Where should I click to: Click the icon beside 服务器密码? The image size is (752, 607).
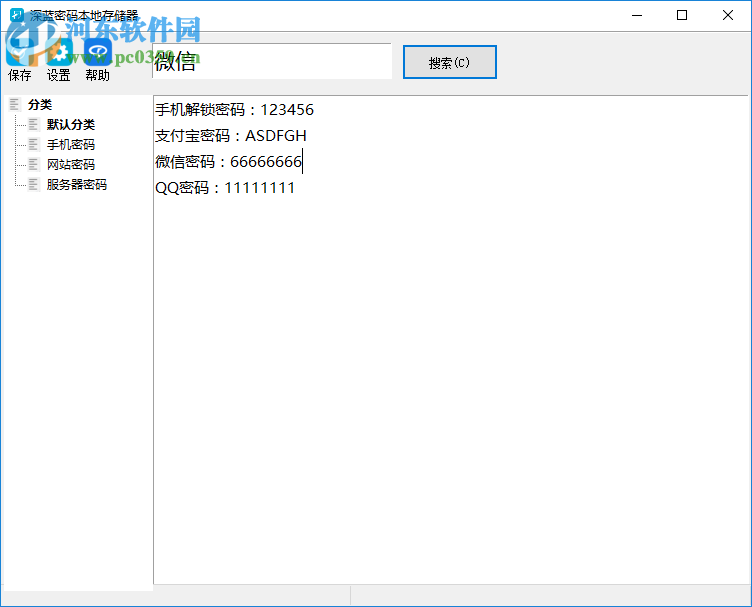coord(33,185)
